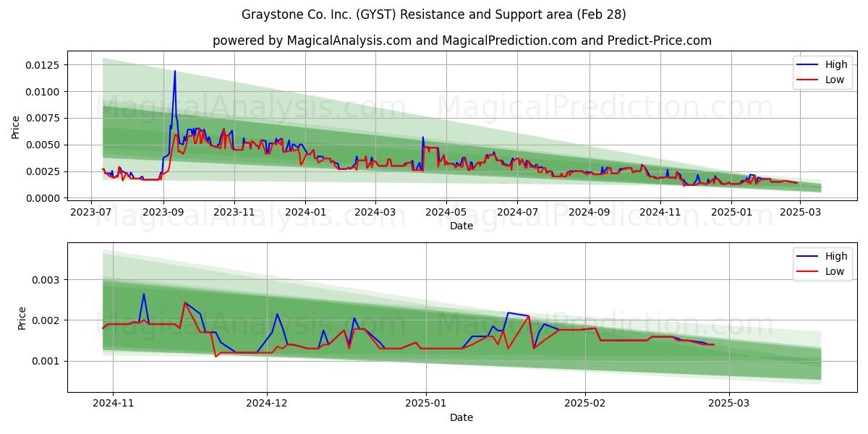Click the 2024-05 date tick label
Screen dimensions: 868x434
tap(446, 212)
